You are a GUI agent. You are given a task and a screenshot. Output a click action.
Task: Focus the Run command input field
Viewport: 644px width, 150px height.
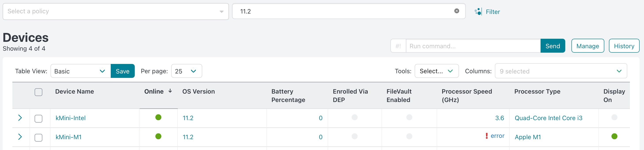coord(472,46)
